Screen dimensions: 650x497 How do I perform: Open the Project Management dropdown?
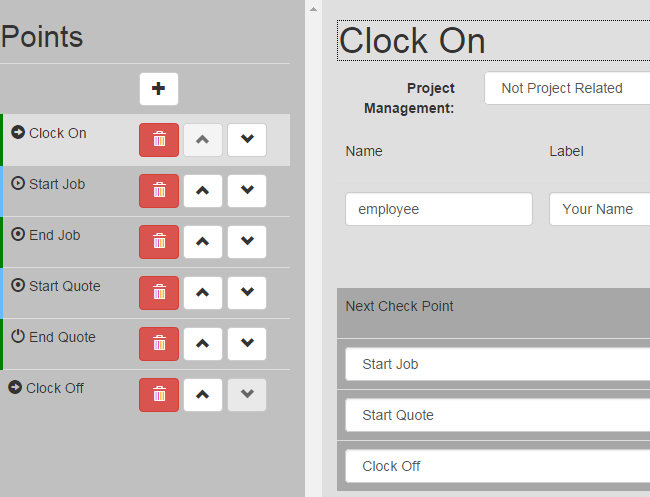(x=567, y=88)
